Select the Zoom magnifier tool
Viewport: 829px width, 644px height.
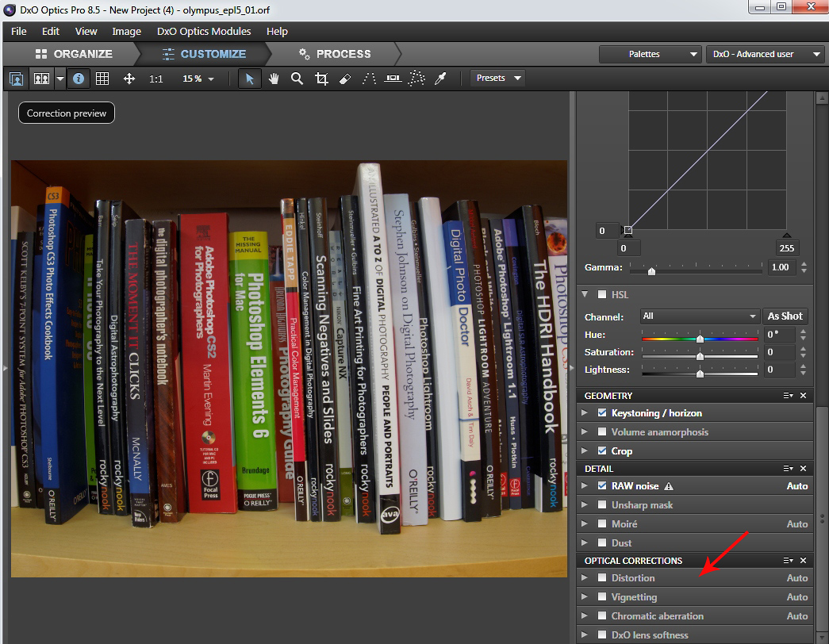tap(297, 79)
